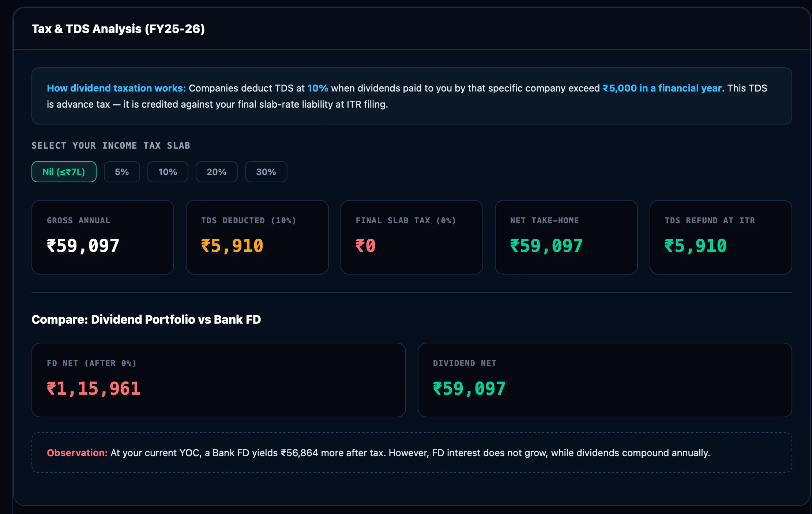Screen dimensions: 812x514
Task: Select the 5% tax slab
Action: [122, 172]
